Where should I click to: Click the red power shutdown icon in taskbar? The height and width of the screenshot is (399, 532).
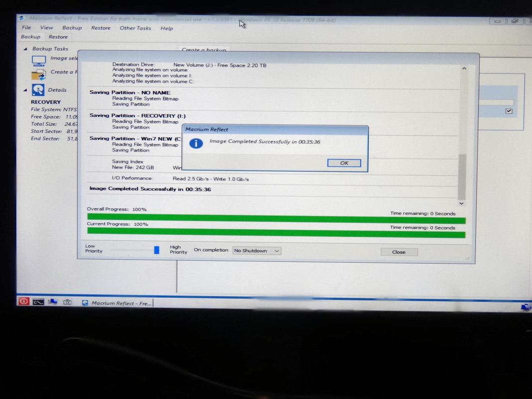(x=23, y=301)
